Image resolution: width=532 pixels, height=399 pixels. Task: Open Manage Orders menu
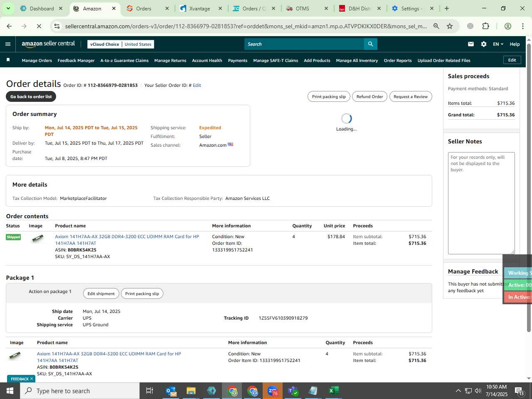37,61
